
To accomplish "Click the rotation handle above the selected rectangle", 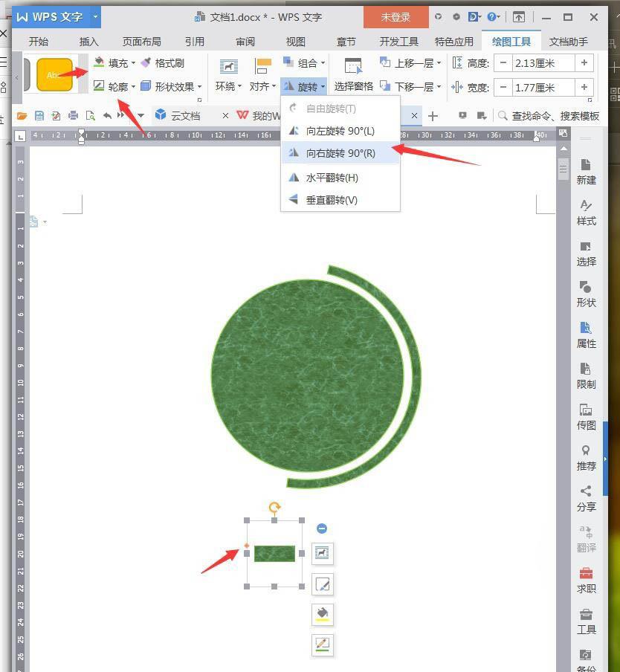I will 274,508.
